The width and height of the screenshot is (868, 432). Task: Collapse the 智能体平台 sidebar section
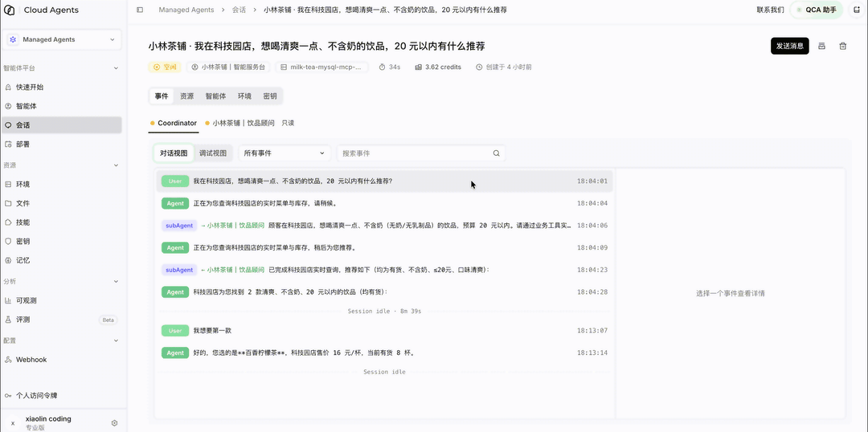tap(116, 68)
